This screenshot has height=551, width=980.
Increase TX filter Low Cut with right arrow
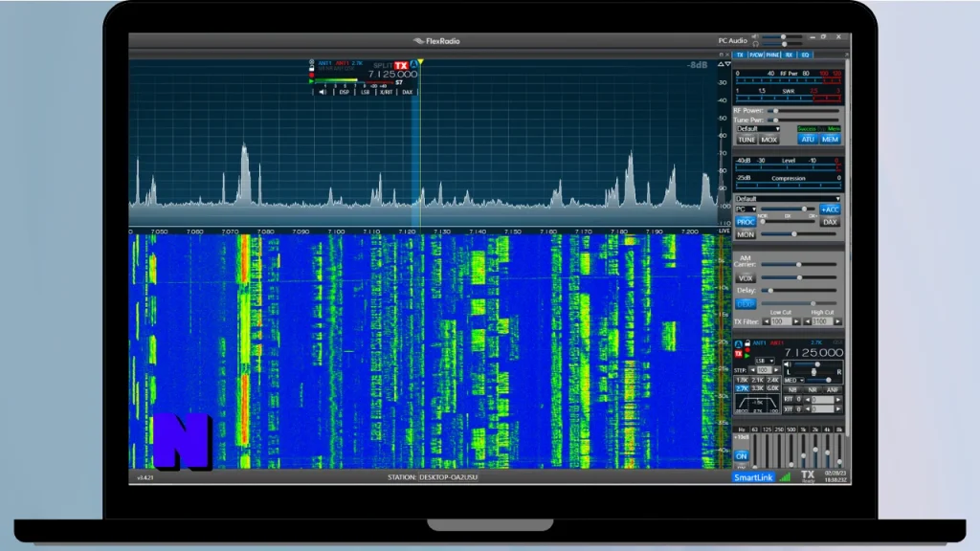pyautogui.click(x=795, y=321)
